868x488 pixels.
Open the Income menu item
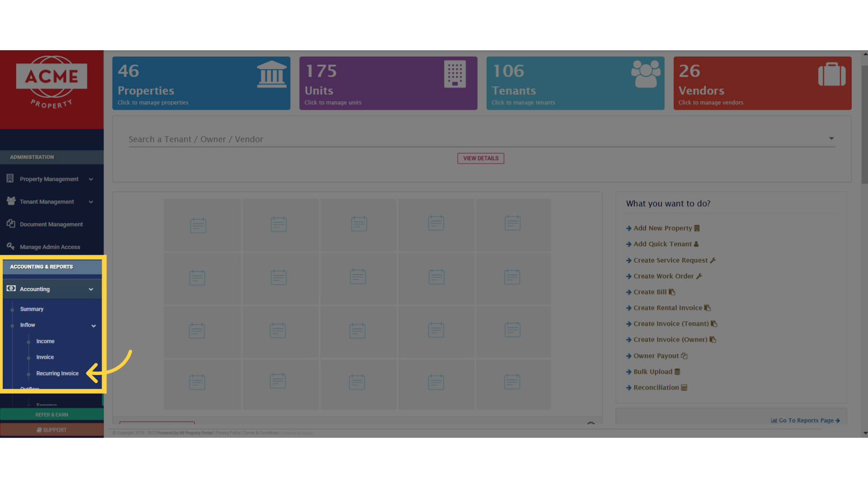tap(45, 341)
